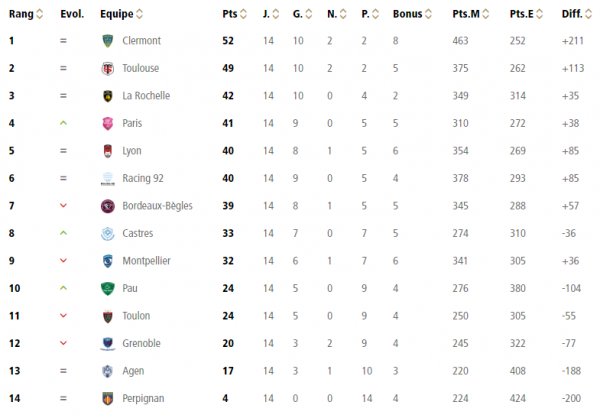Open the Agen team name link
This screenshot has height=415, width=600.
click(x=134, y=371)
